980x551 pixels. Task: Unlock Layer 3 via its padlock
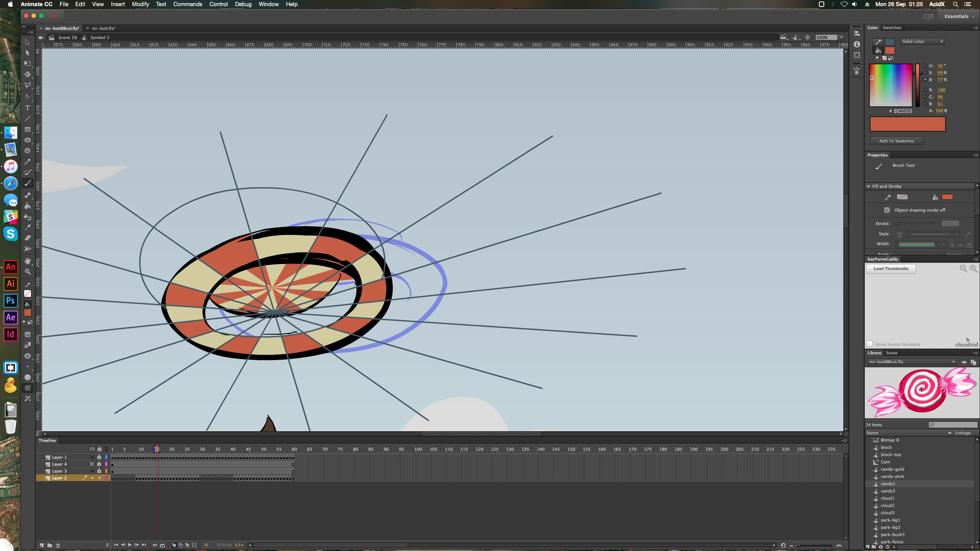99,471
